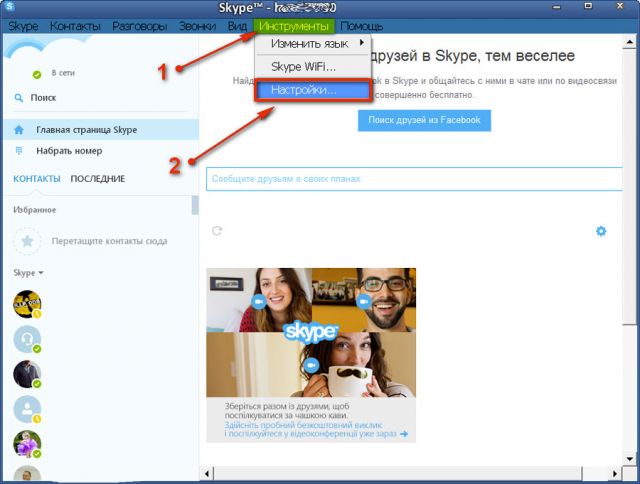The height and width of the screenshot is (484, 640).
Task: Click the Перетащите контакты сюда text
Action: click(x=109, y=241)
